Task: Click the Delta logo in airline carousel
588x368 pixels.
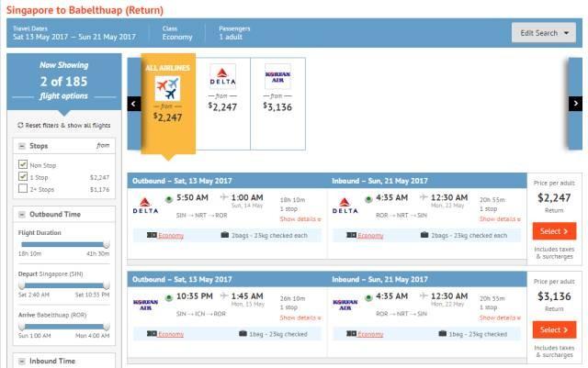Action: coord(222,76)
